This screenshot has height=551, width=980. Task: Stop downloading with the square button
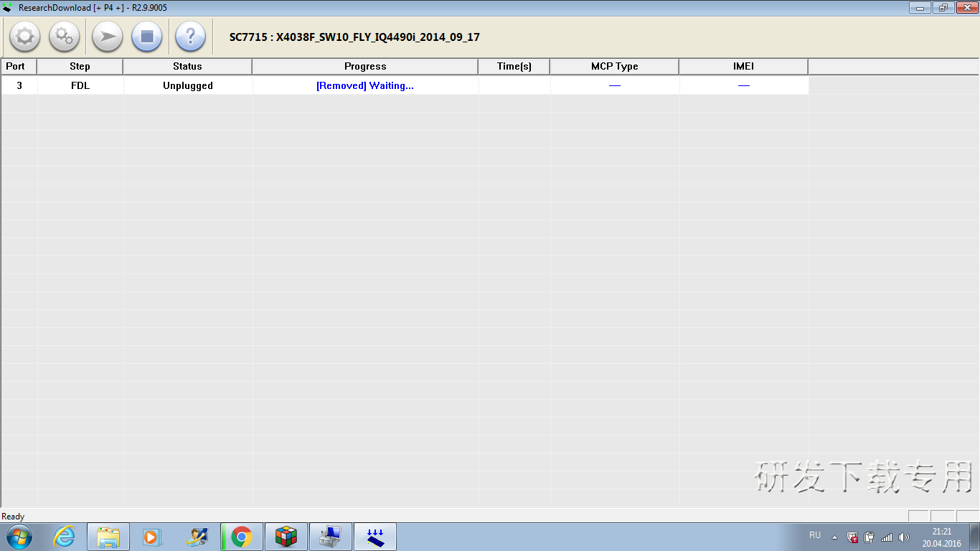pos(147,36)
